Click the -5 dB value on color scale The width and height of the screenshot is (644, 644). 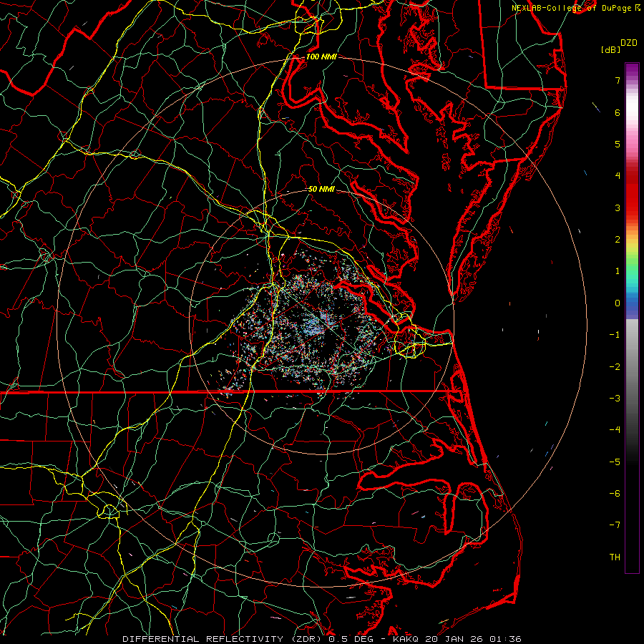tap(615, 462)
